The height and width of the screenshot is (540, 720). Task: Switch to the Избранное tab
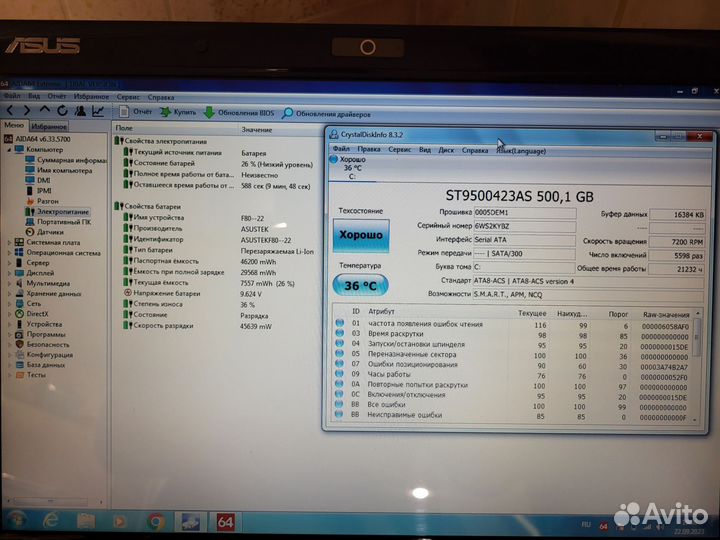(x=48, y=127)
